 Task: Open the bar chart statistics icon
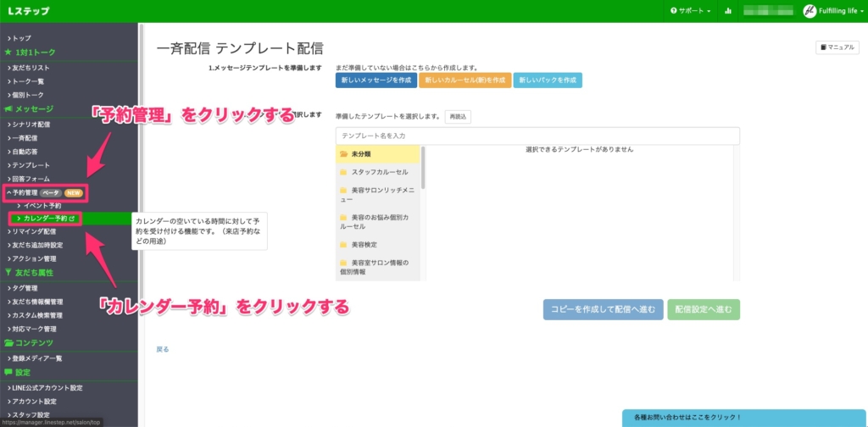(x=727, y=11)
